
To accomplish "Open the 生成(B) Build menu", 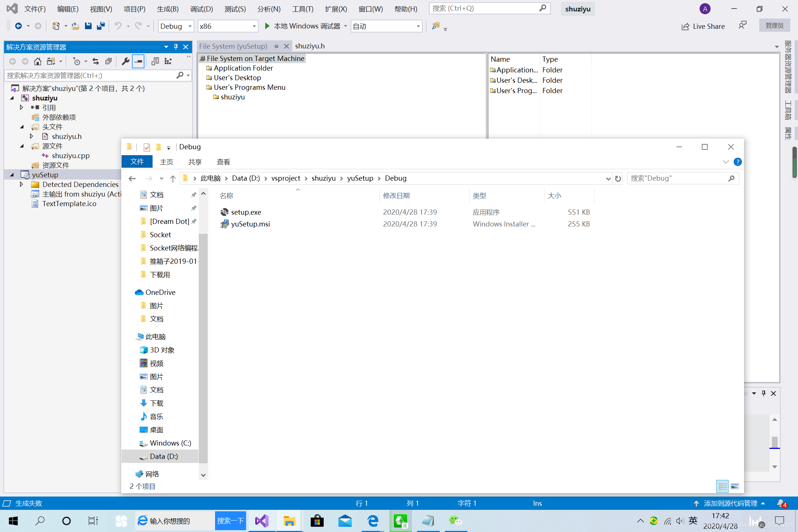I will point(167,9).
